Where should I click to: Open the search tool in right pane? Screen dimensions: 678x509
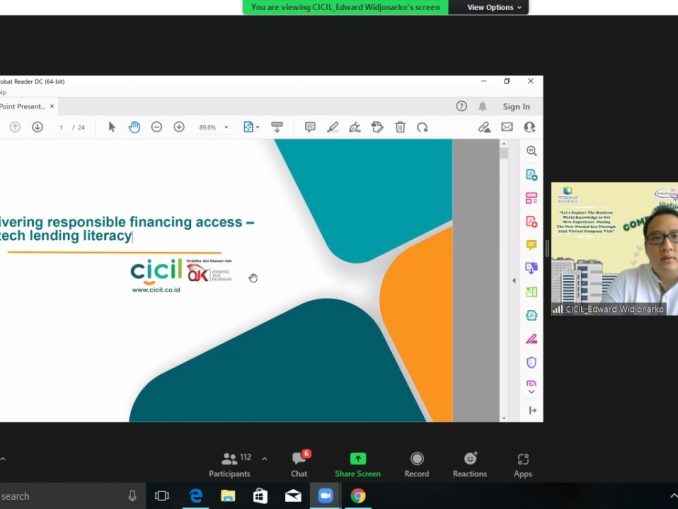[x=531, y=150]
